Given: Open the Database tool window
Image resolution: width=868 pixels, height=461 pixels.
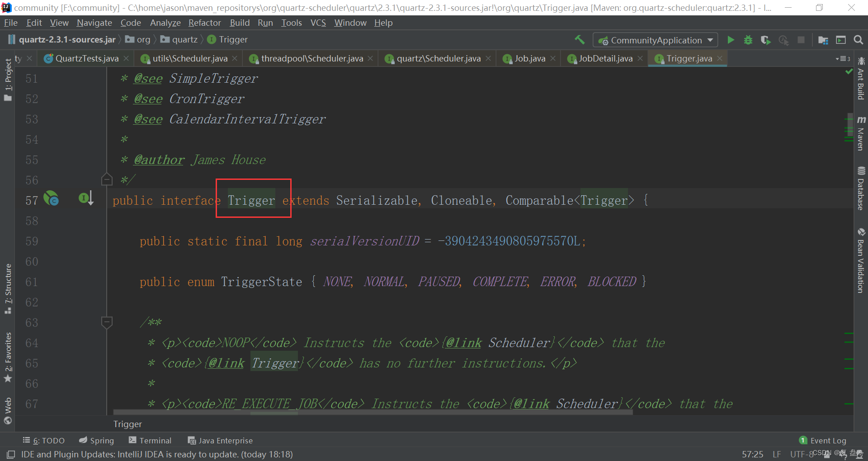Looking at the screenshot, I should pos(861,188).
